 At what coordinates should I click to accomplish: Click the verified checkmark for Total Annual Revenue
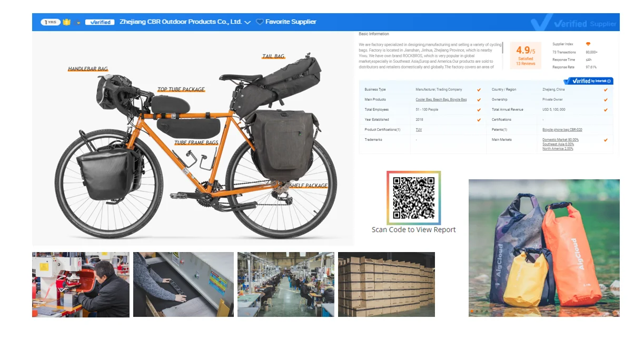(x=606, y=110)
